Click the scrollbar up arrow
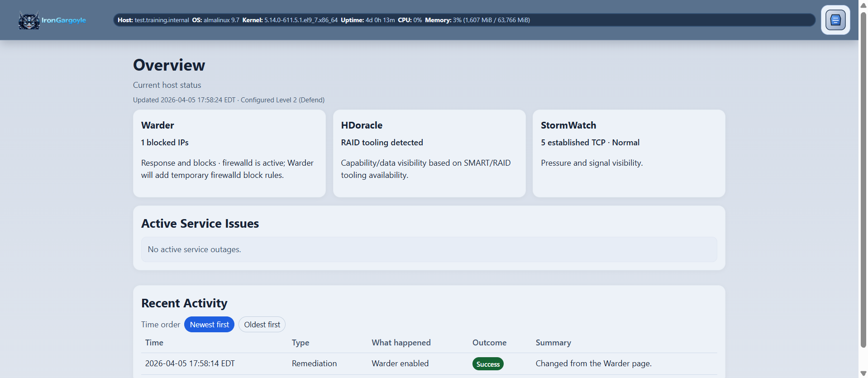868x378 pixels. pyautogui.click(x=863, y=5)
